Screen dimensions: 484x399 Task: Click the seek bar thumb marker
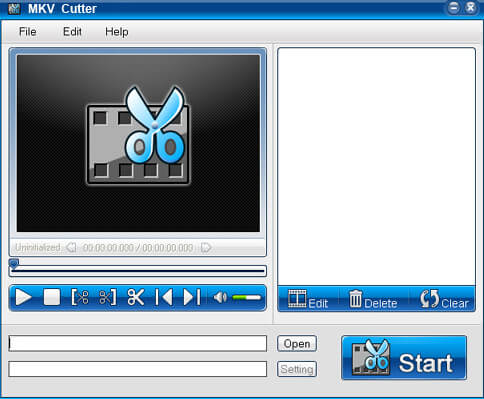click(x=14, y=264)
